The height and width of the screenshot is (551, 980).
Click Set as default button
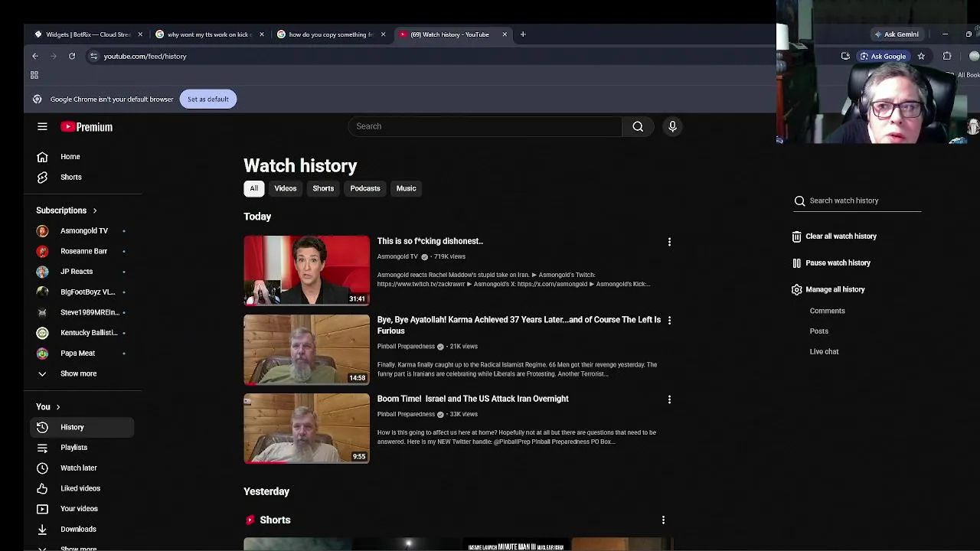(x=208, y=99)
